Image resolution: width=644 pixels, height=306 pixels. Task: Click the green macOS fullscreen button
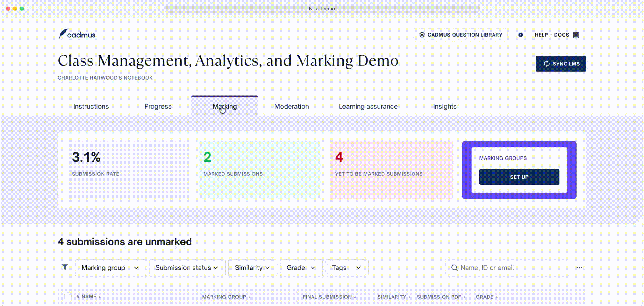point(22,8)
